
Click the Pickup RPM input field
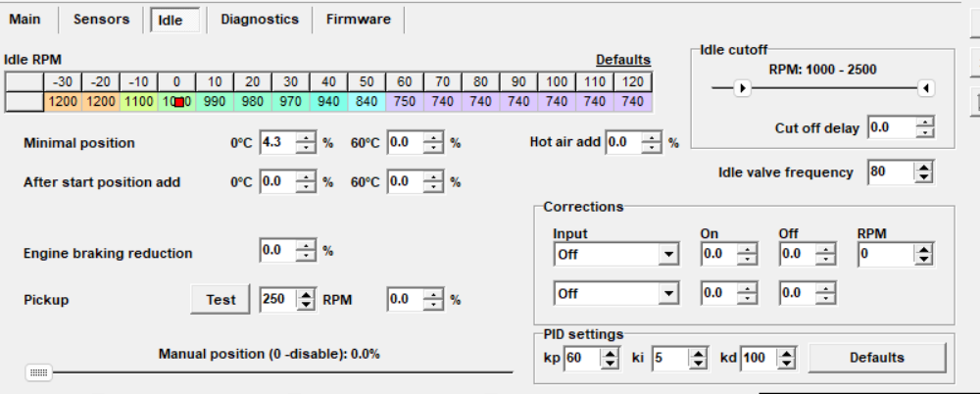(x=277, y=300)
